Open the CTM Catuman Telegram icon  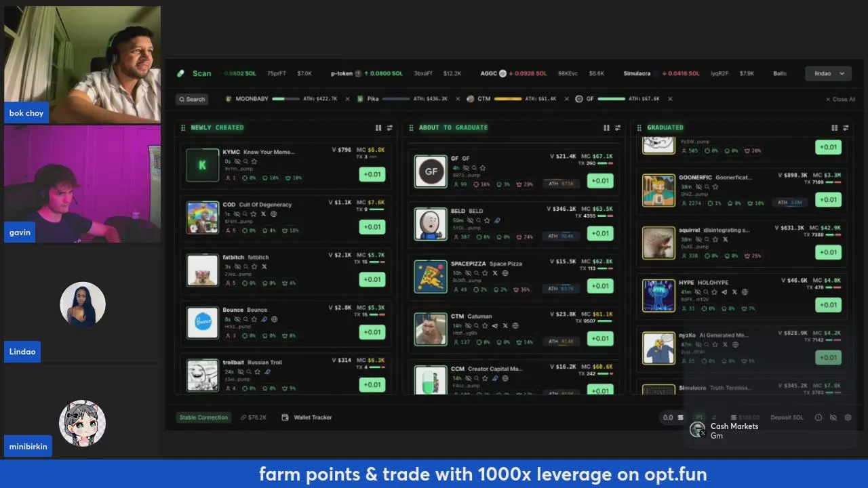coord(495,325)
